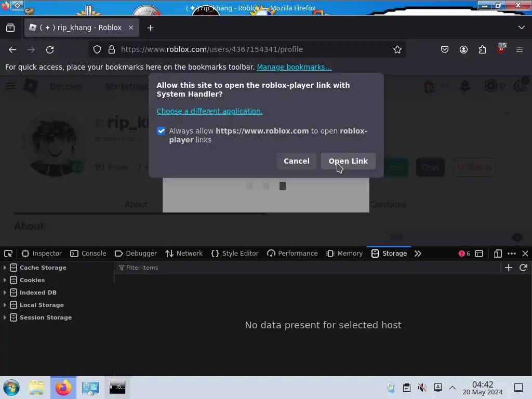Switch to the Network panel

pos(184,254)
